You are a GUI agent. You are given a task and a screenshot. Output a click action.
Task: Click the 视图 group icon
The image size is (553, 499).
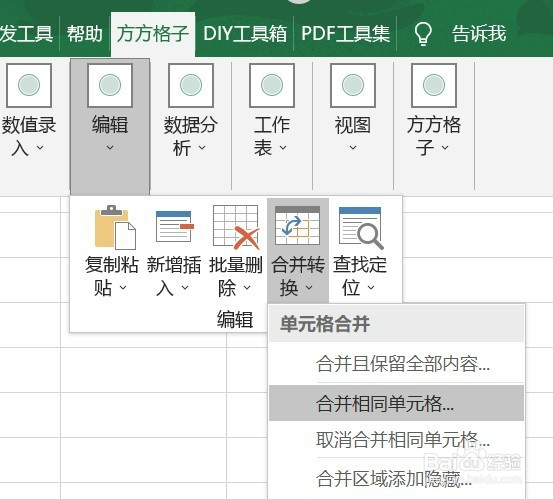click(x=353, y=85)
